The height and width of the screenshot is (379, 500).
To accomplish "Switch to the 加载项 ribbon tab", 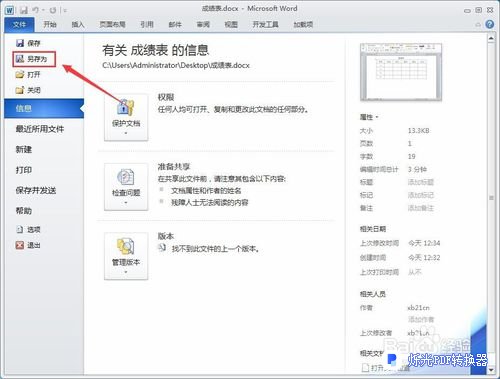I will 303,24.
